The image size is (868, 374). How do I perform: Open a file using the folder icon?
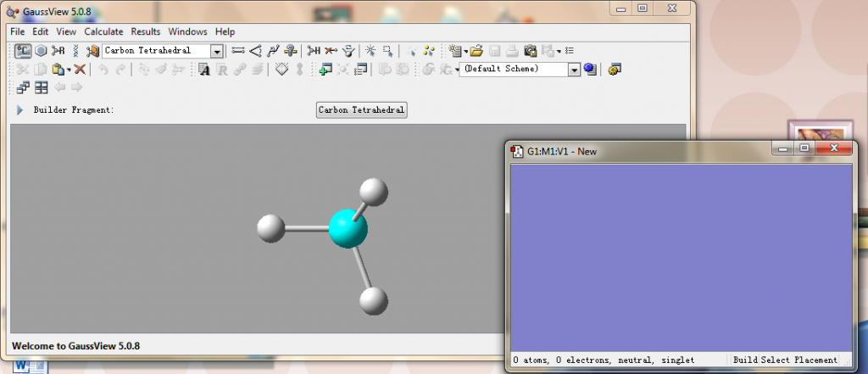476,51
